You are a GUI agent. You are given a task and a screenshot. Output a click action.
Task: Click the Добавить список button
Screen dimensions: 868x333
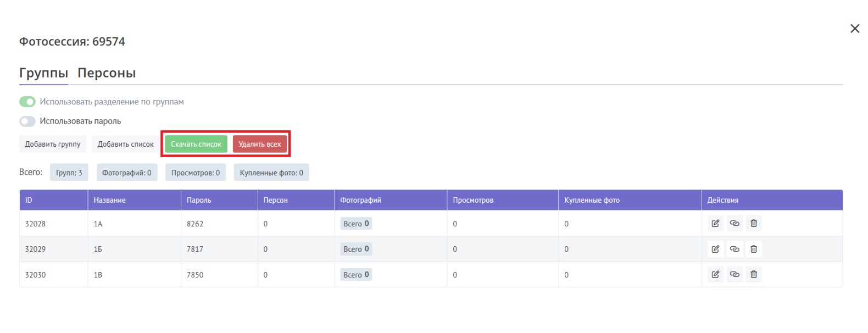point(125,144)
